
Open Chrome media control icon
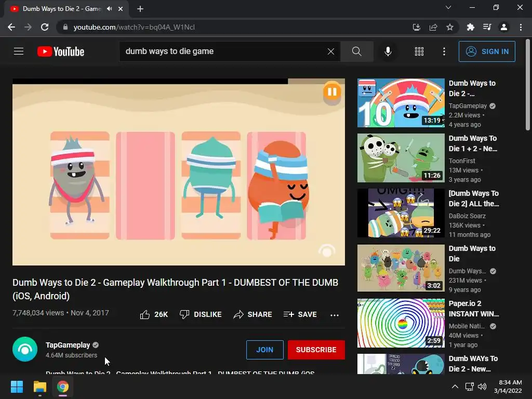coord(487,27)
